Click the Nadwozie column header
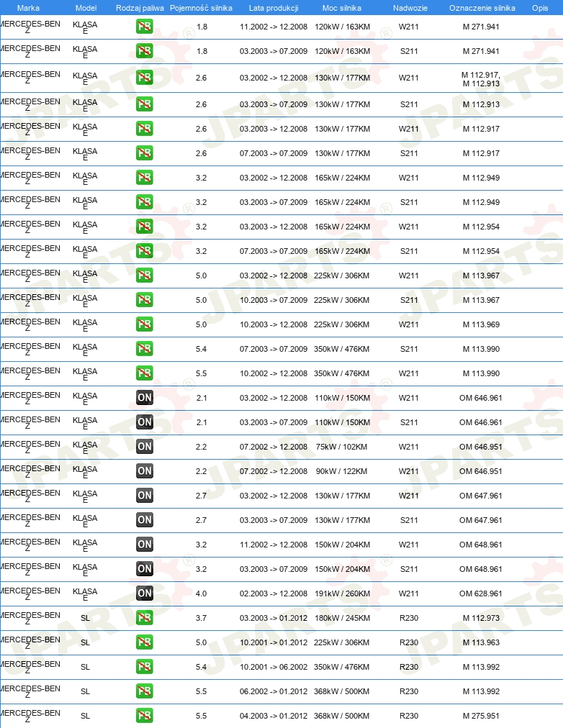Image resolution: width=563 pixels, height=728 pixels. pos(410,8)
